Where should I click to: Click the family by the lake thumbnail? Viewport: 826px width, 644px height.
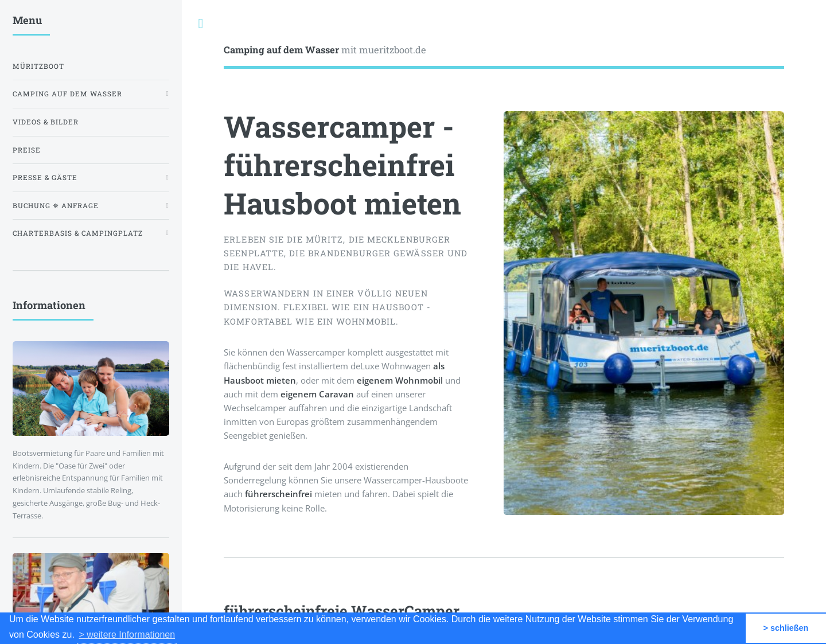(x=91, y=388)
